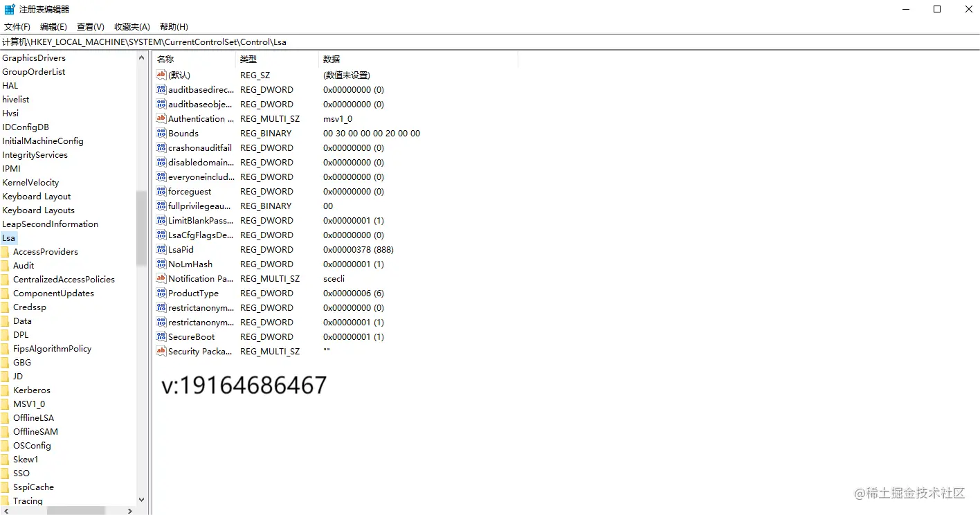Click the Kerberos folder icon

(5, 390)
